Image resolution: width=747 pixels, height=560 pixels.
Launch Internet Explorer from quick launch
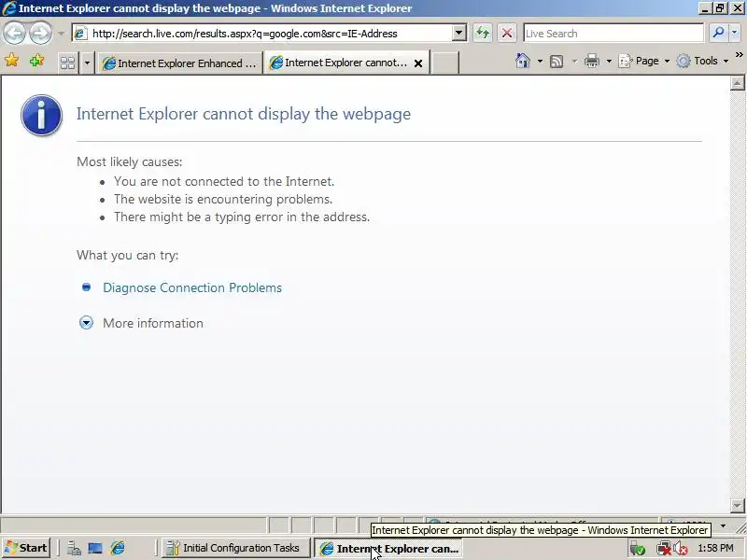[118, 549]
